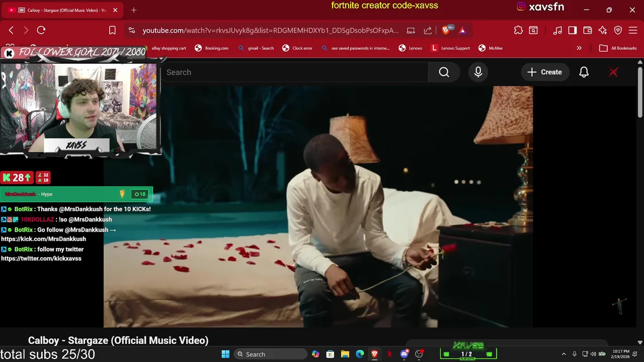This screenshot has width=644, height=362.
Task: Open clock showing 10:17 PM
Action: click(x=621, y=354)
